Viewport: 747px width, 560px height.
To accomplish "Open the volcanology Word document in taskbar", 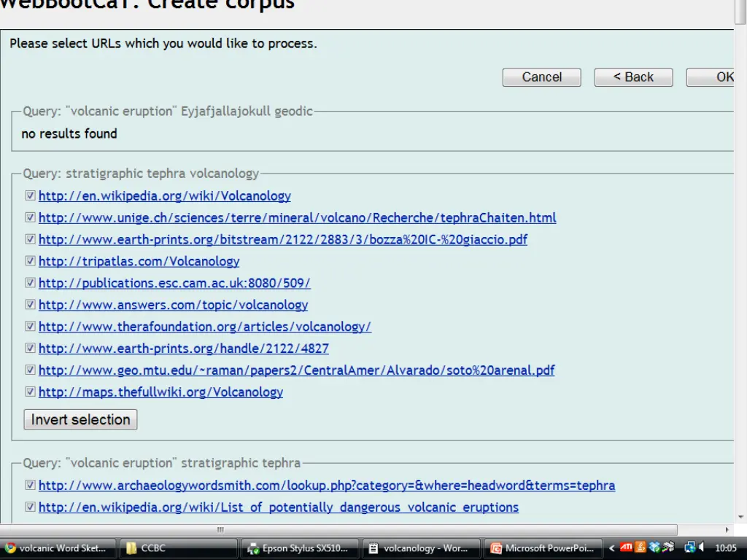I will coord(422,548).
